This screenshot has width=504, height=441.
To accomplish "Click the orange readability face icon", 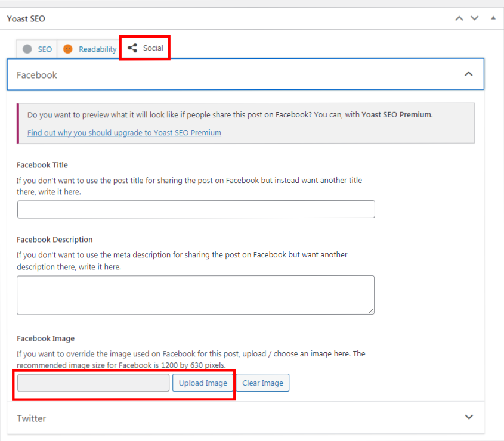I will (x=68, y=49).
